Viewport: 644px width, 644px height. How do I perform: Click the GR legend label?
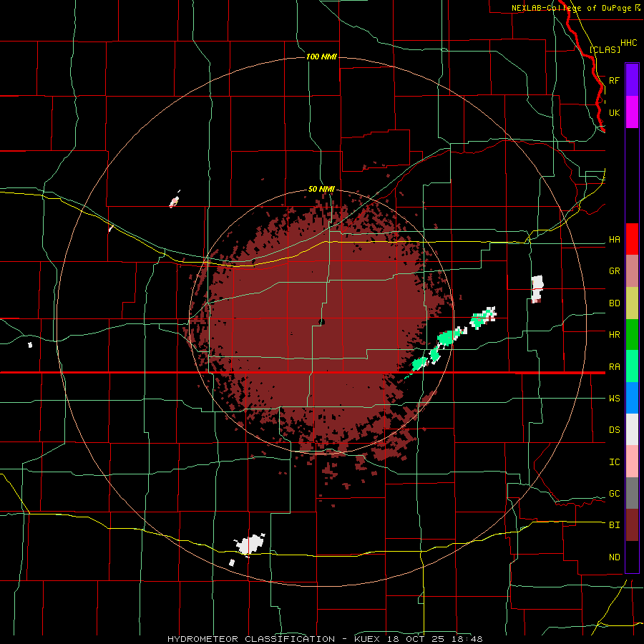(614, 271)
